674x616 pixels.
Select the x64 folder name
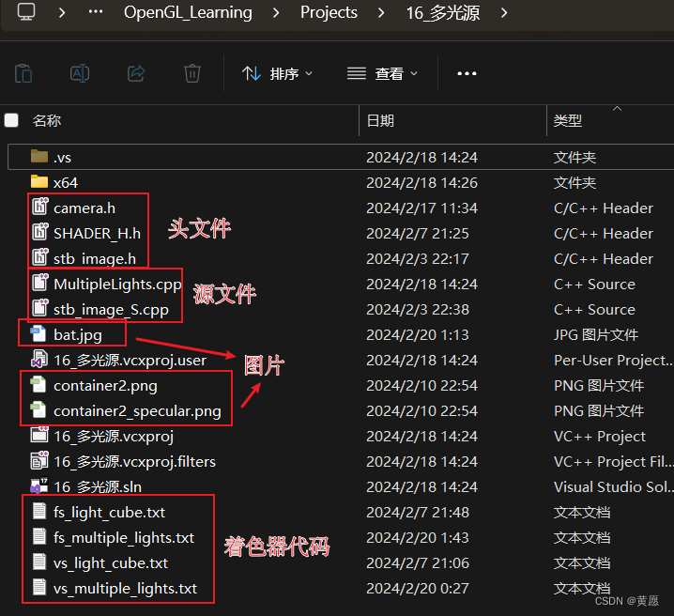(x=66, y=183)
